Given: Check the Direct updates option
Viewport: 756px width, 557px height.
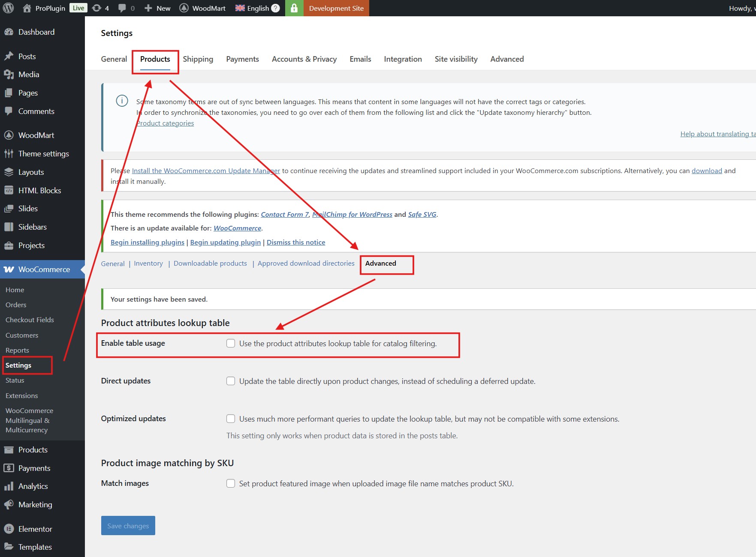Looking at the screenshot, I should click(x=231, y=381).
